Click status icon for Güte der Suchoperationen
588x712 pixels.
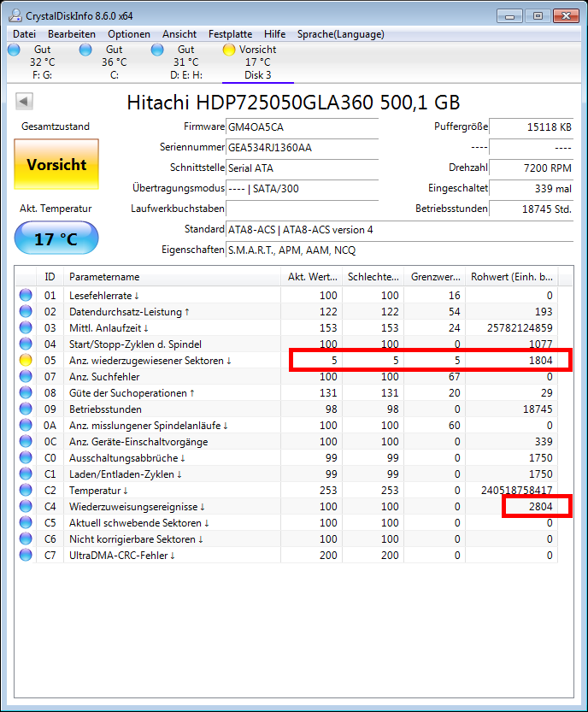(x=26, y=393)
